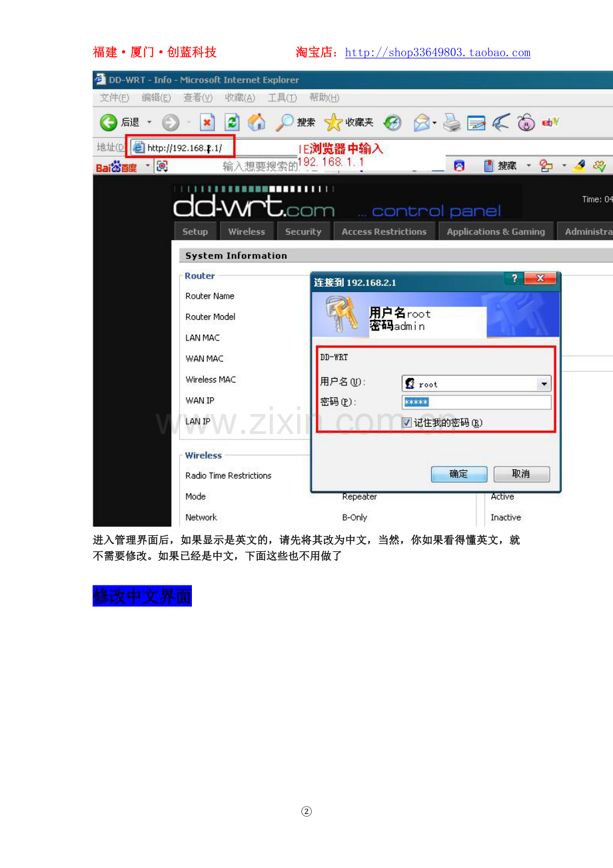The width and height of the screenshot is (613, 868).
Task: Click the 确定 button
Action: (x=459, y=474)
